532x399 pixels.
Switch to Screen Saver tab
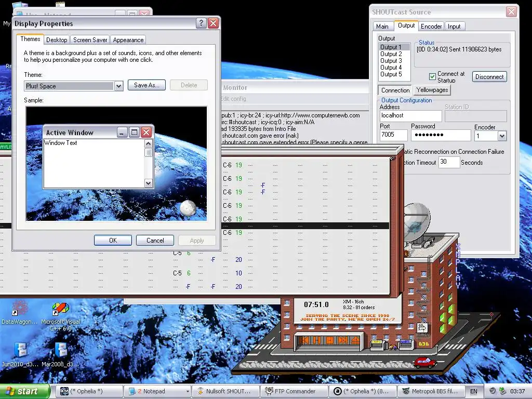pos(90,39)
